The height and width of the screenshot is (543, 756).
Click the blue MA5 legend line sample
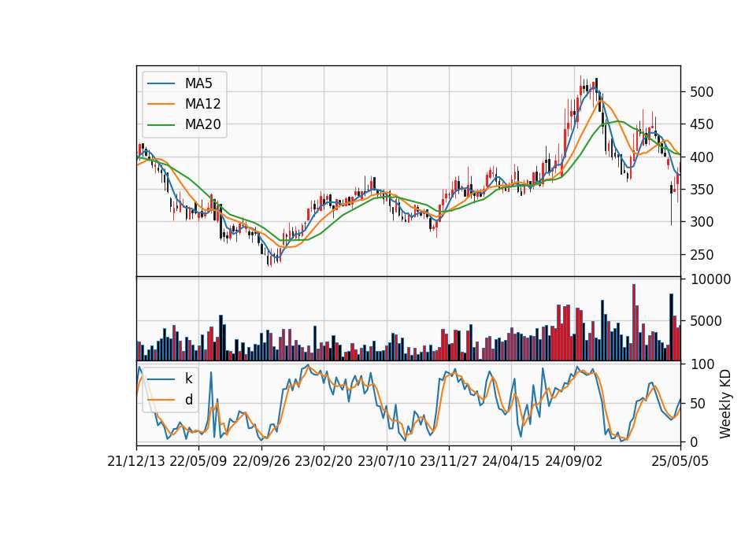click(161, 83)
